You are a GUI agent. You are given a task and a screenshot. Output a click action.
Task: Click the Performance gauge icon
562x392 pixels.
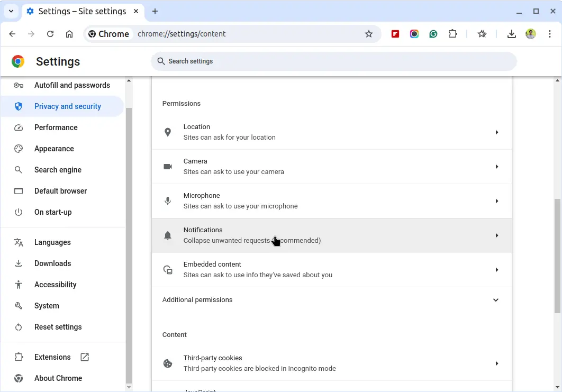(x=19, y=127)
